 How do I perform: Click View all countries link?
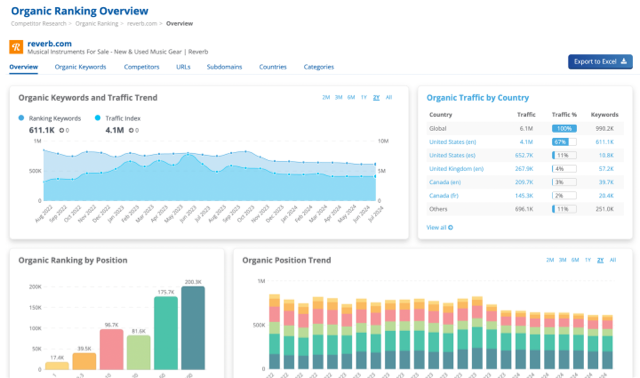click(440, 227)
